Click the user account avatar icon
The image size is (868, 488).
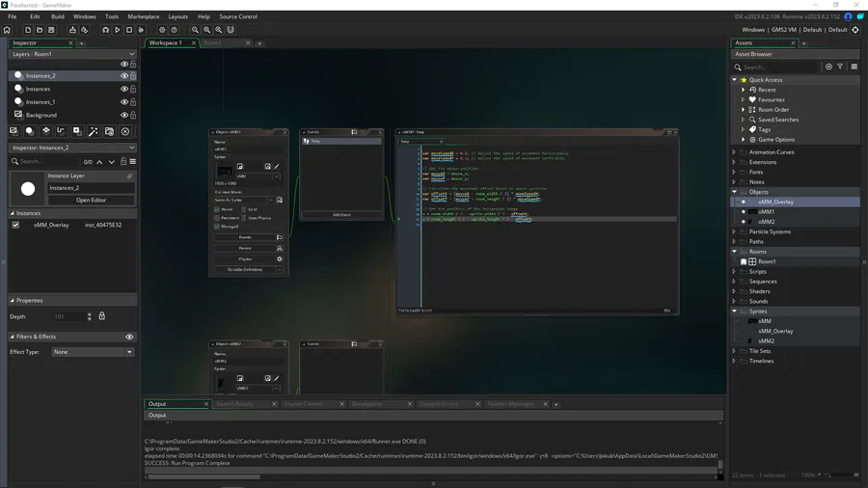[x=848, y=16]
